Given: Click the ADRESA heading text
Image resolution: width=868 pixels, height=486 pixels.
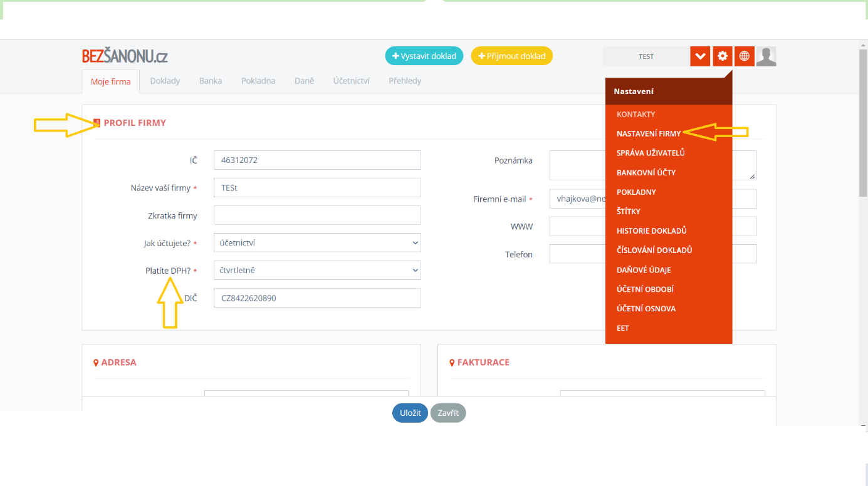Looking at the screenshot, I should pos(118,363).
